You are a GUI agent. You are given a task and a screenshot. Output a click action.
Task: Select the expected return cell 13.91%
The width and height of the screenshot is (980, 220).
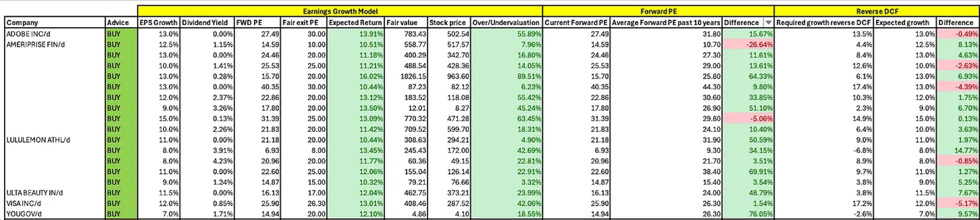click(x=355, y=34)
